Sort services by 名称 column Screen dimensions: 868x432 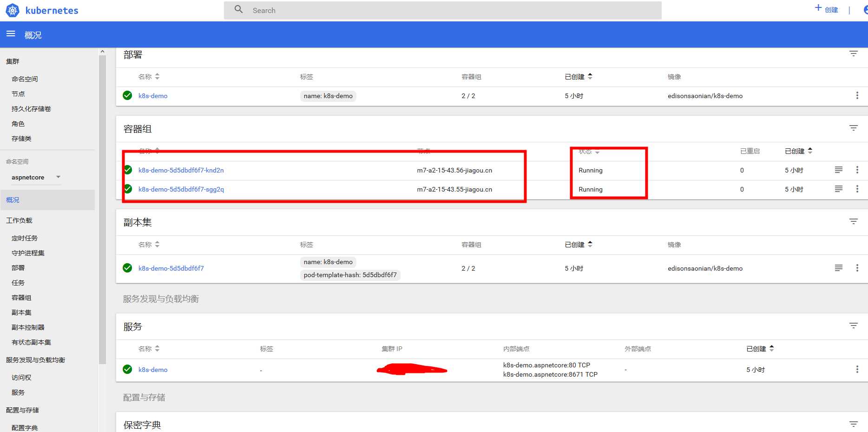coord(149,348)
